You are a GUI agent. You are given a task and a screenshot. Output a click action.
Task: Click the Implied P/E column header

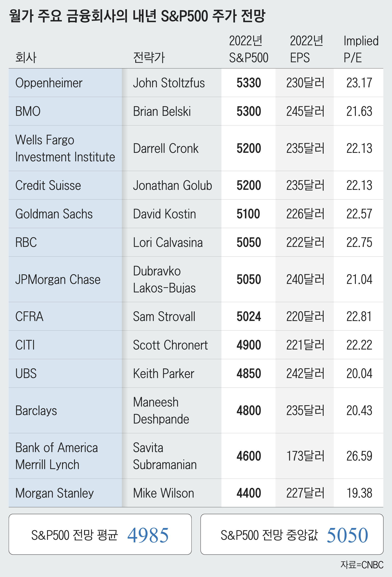[361, 49]
